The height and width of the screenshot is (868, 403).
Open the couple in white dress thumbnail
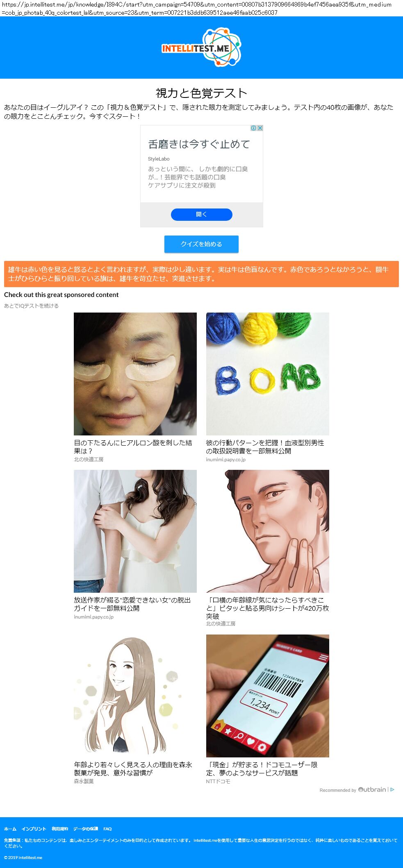[135, 531]
